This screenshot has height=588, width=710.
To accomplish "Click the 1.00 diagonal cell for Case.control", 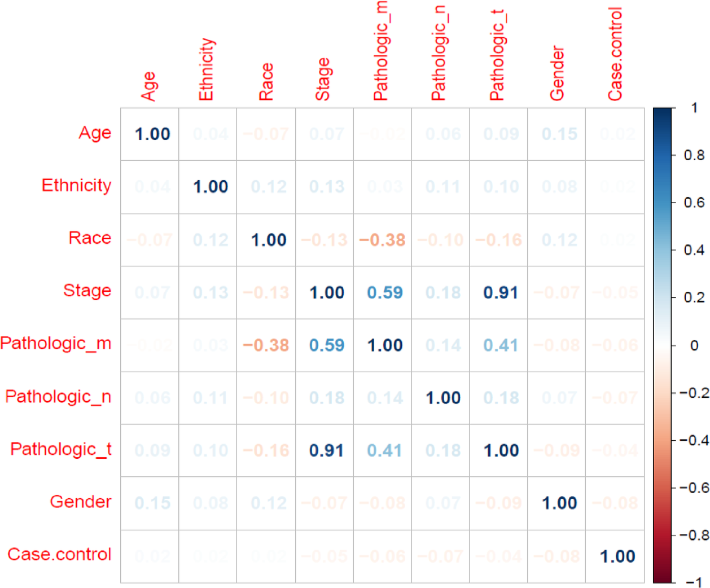I will [x=617, y=556].
